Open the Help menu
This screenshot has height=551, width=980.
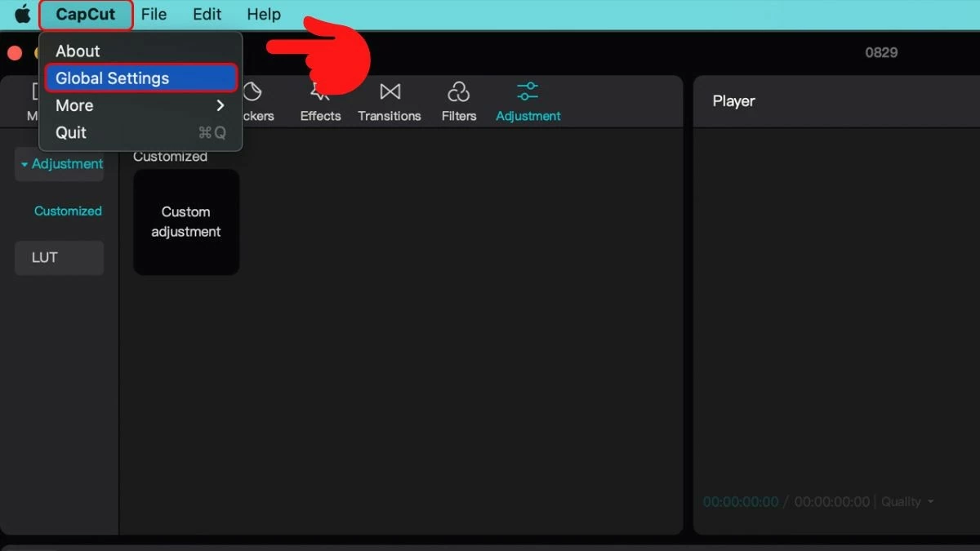click(x=264, y=15)
